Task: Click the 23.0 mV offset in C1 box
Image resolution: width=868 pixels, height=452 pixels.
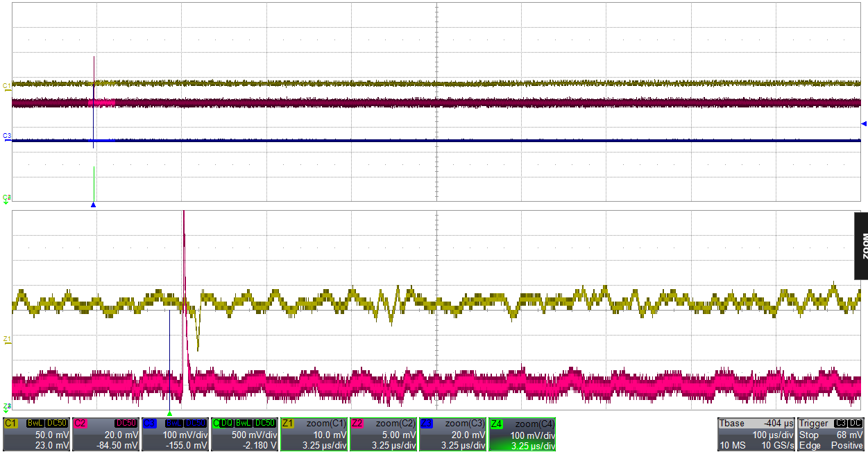Action: pos(53,444)
